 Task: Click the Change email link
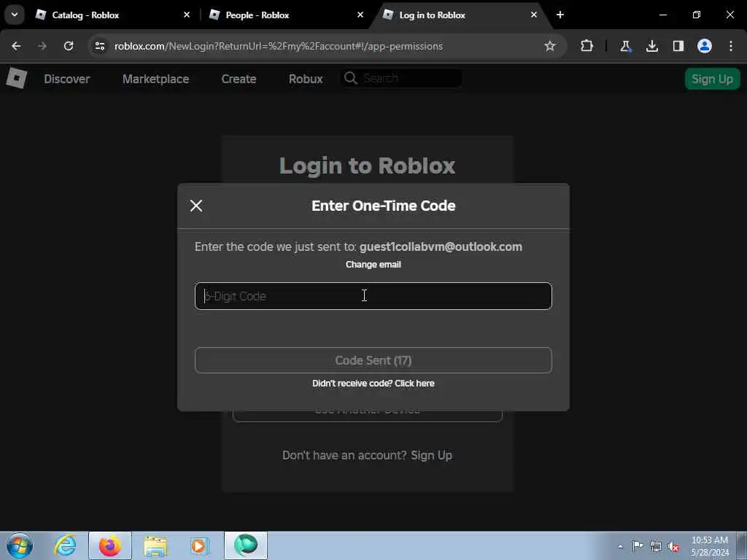(373, 264)
